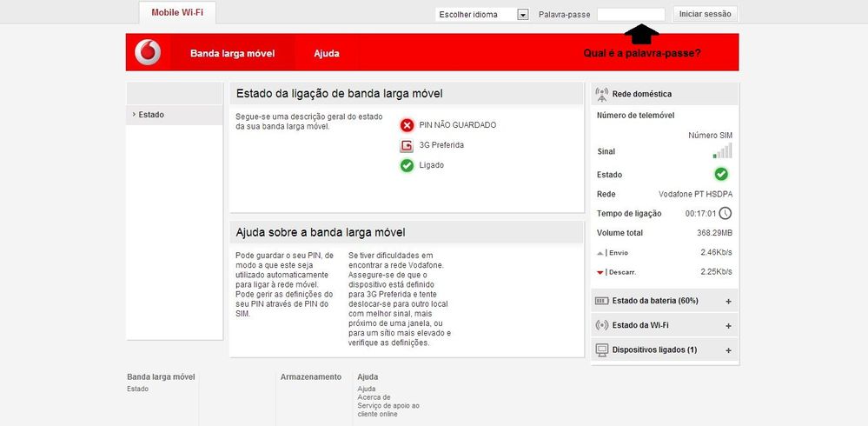Click the Vodafone logo icon

[x=149, y=53]
